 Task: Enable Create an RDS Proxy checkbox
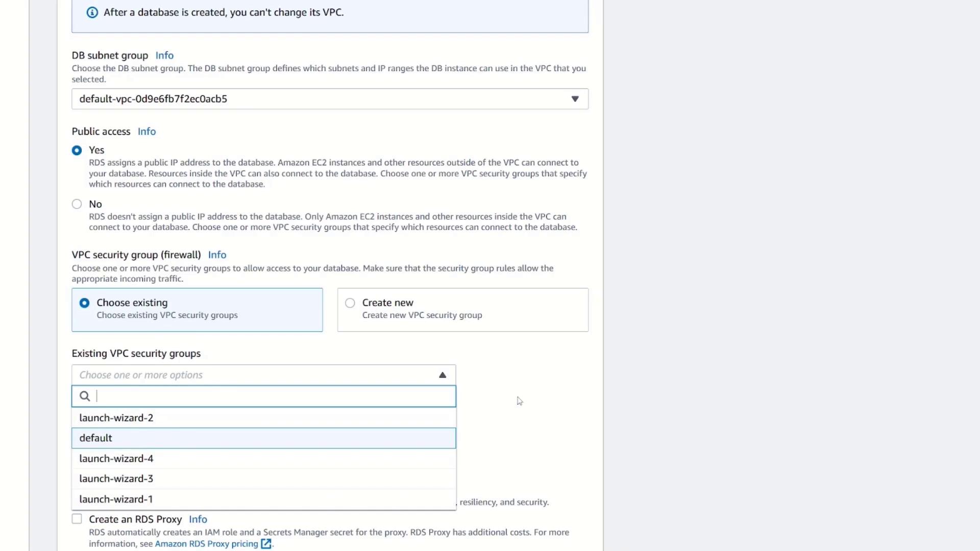click(x=77, y=519)
